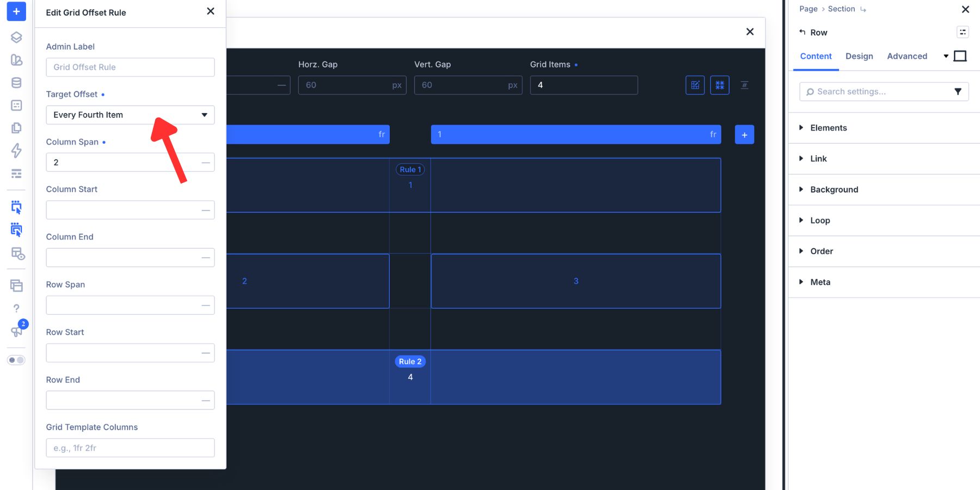
Task: Open the outline rows icon in sidebar
Action: pos(16,174)
